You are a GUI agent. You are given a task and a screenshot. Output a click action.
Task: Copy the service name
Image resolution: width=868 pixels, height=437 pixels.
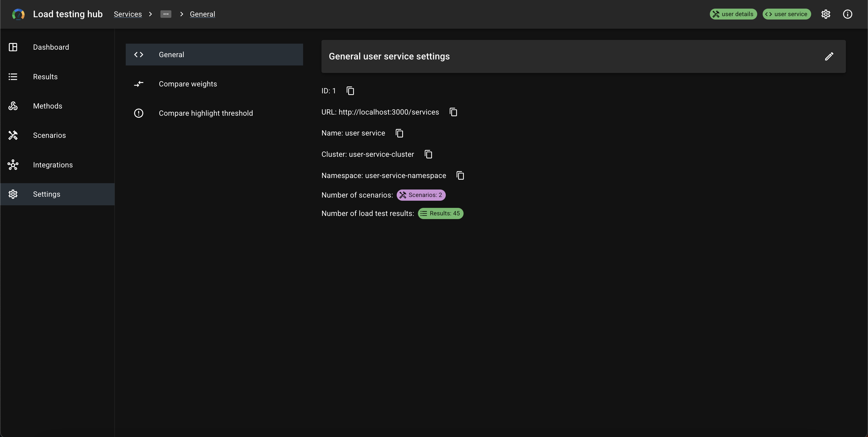[x=399, y=134]
